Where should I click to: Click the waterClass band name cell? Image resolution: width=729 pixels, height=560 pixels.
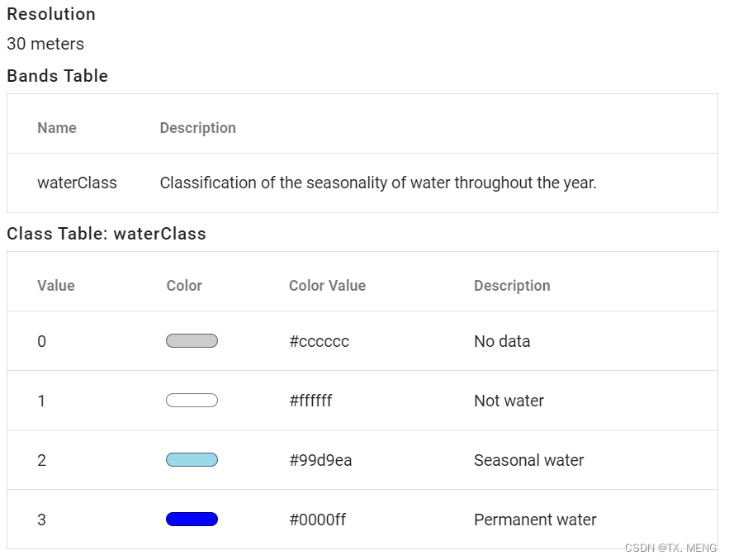point(77,183)
